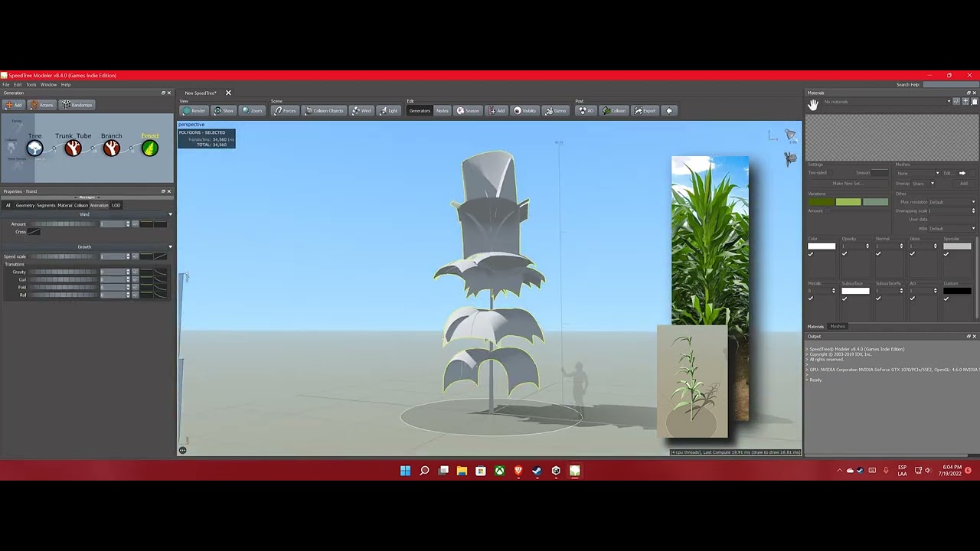Click the Wind scene button

point(361,111)
